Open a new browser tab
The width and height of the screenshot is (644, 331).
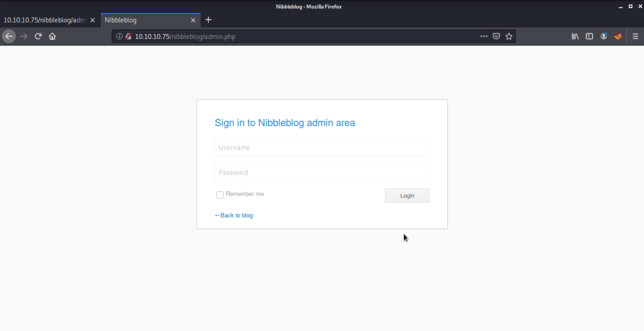tap(209, 20)
